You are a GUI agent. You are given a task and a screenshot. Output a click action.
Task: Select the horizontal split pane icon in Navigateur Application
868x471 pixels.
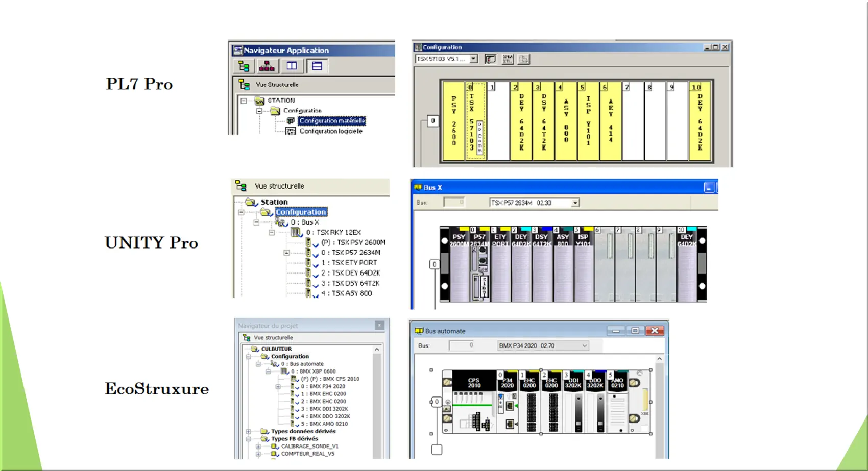(317, 66)
